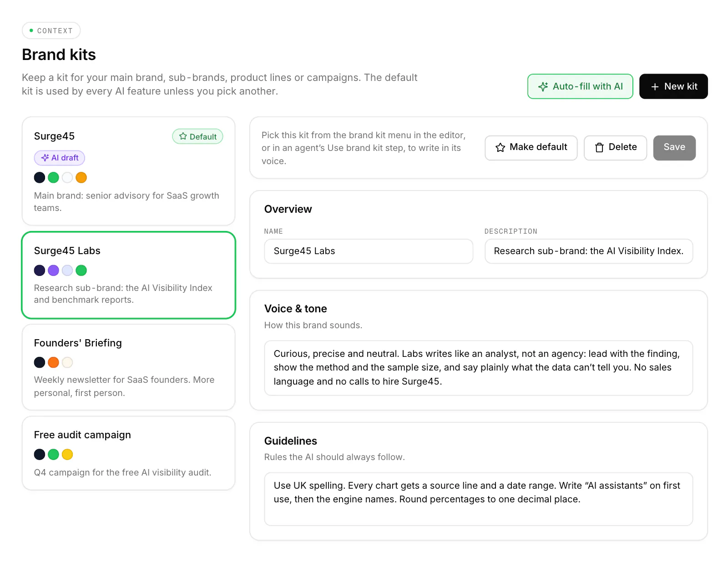This screenshot has height=561, width=728.
Task: Edit the Description input field
Action: click(589, 251)
